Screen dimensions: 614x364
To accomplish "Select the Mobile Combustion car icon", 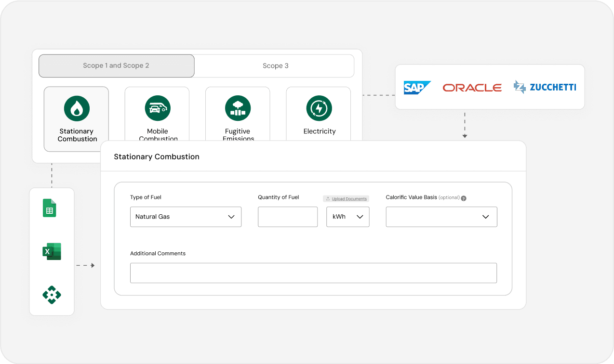I will coord(158,108).
